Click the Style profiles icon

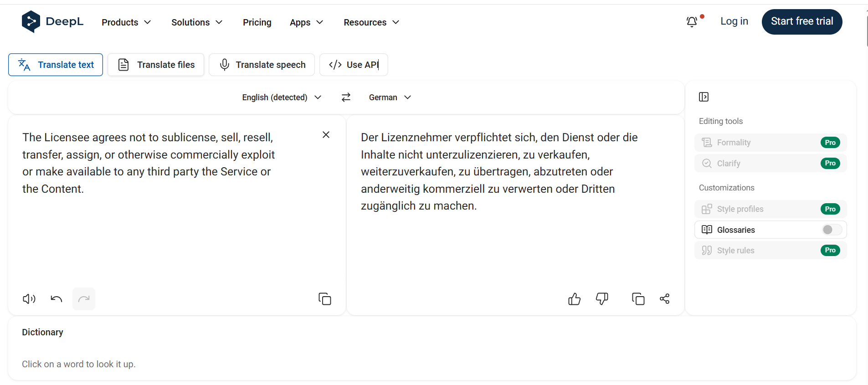[707, 209]
